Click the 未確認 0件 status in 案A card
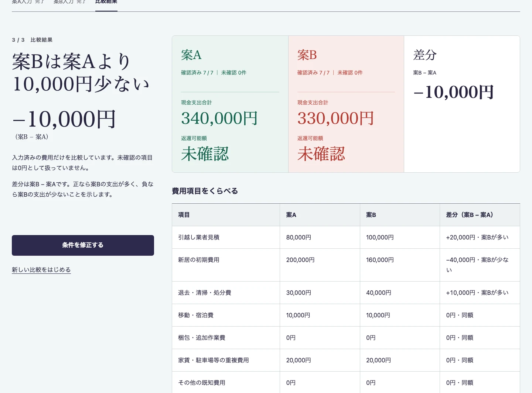 234,73
